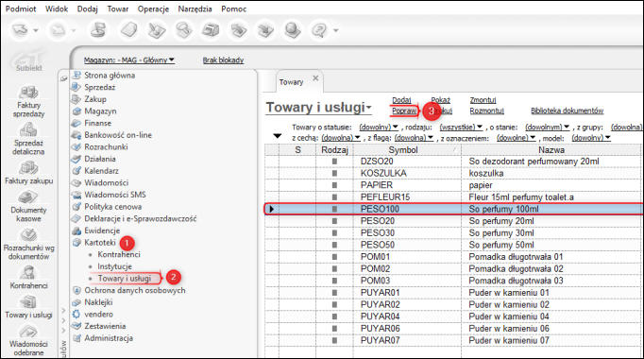
Task: Open Biblioteka dokumentów link
Action: coord(567,111)
